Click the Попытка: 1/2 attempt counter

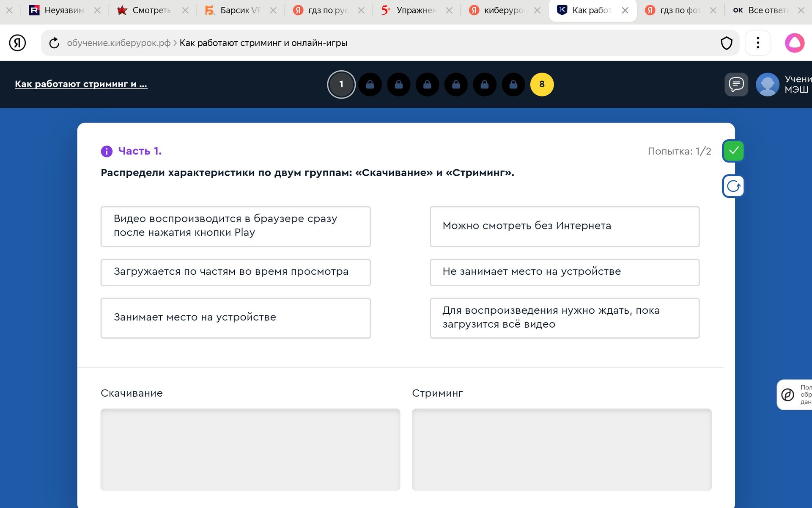(679, 151)
